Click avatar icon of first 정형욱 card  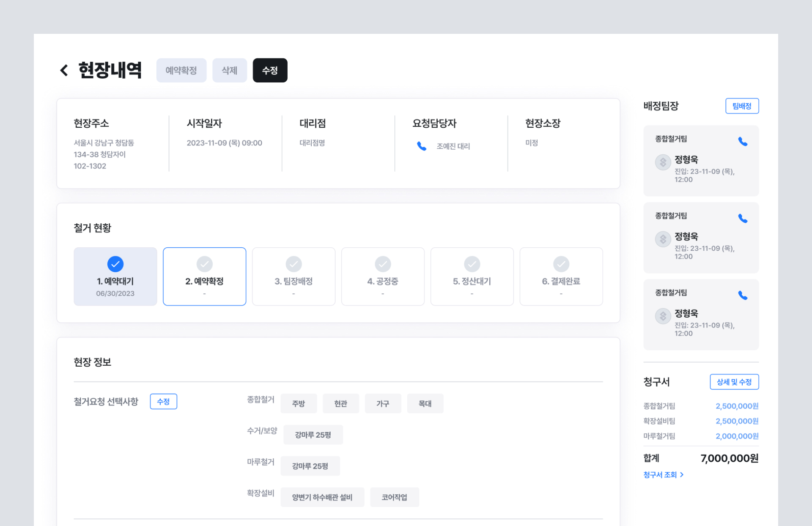pyautogui.click(x=663, y=162)
